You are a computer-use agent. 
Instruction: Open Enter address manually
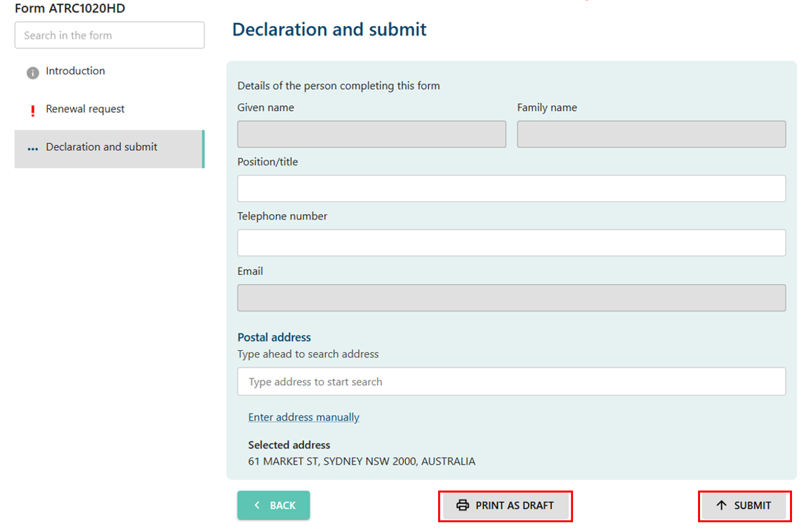point(303,417)
